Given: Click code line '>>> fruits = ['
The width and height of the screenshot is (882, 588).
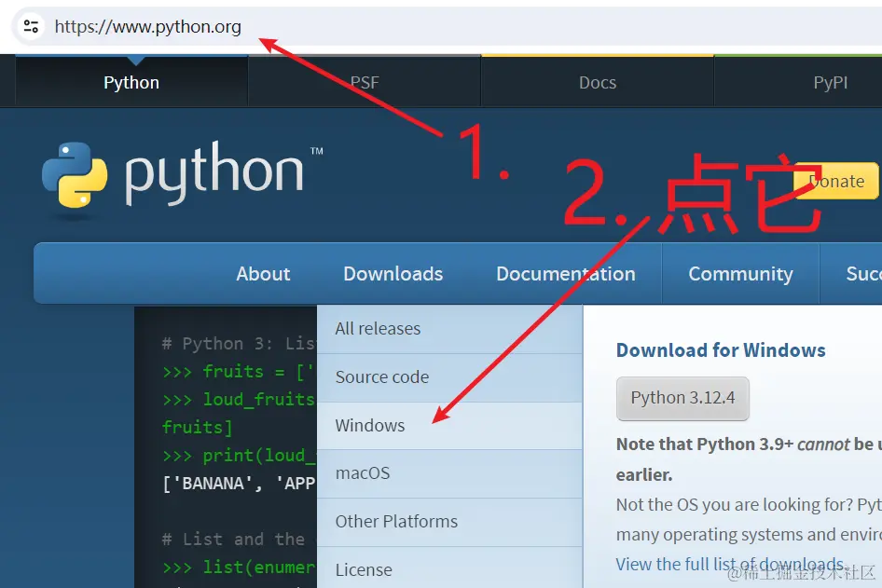Looking at the screenshot, I should click(x=239, y=372).
